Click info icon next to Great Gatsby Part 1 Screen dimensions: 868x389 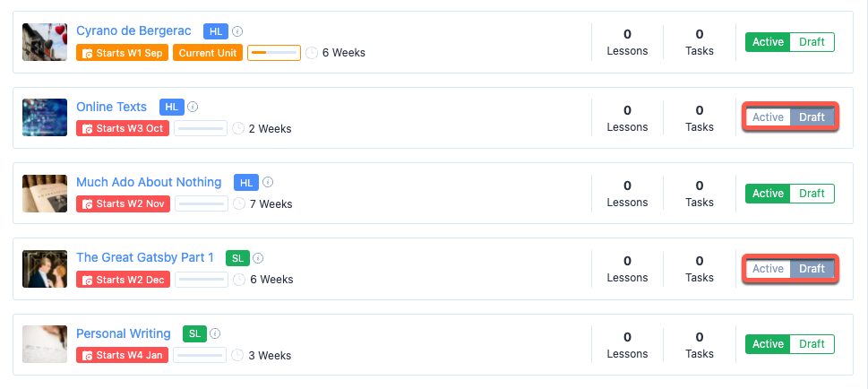(259, 258)
